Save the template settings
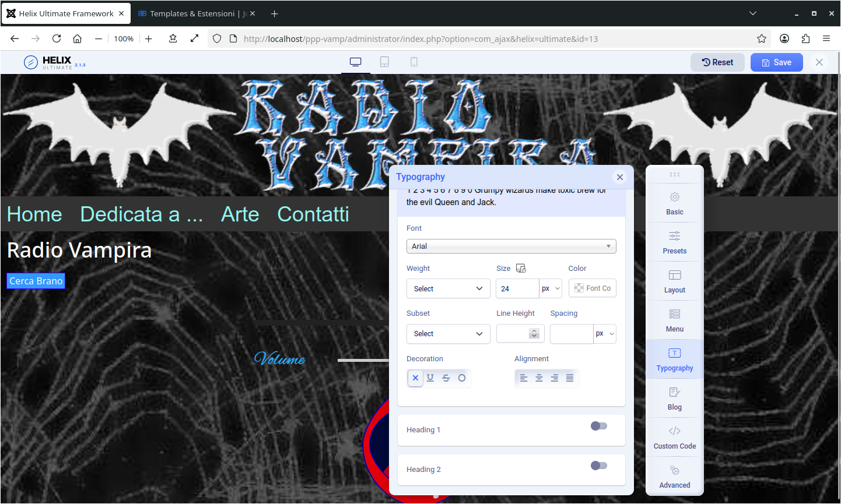This screenshot has height=504, width=841. point(777,62)
